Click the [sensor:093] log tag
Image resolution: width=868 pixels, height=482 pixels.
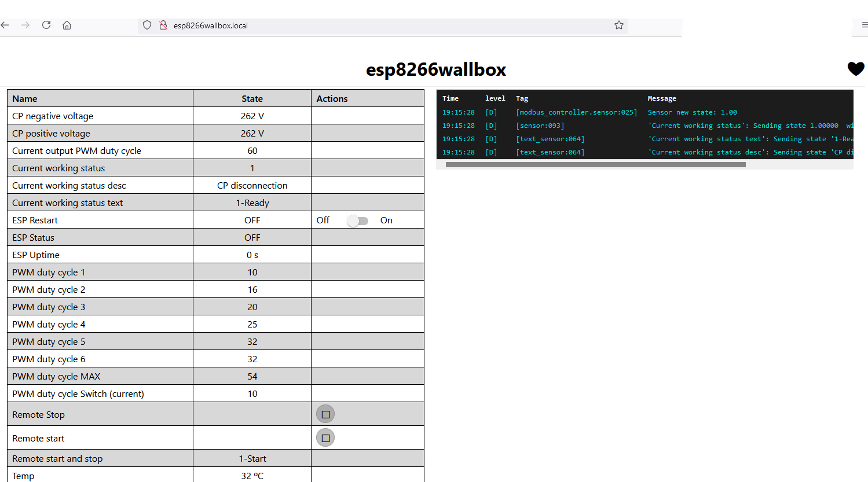[540, 126]
